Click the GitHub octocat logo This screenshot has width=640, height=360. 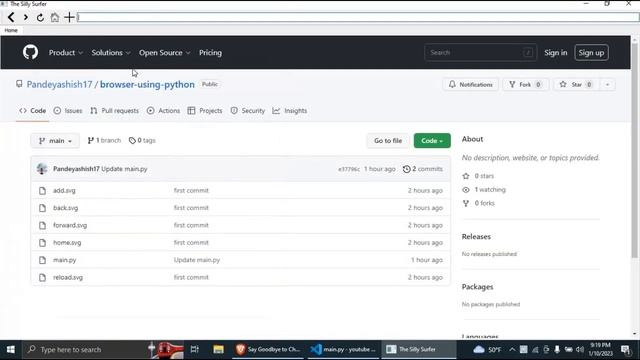[x=30, y=52]
